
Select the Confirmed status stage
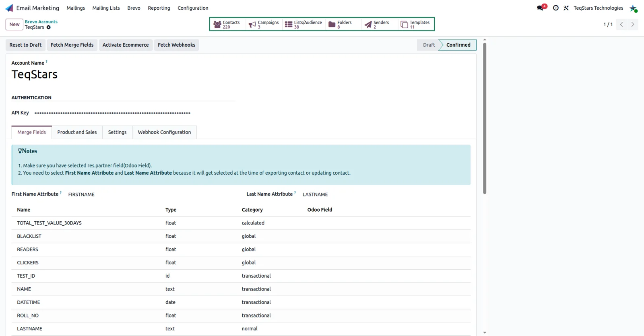point(458,45)
